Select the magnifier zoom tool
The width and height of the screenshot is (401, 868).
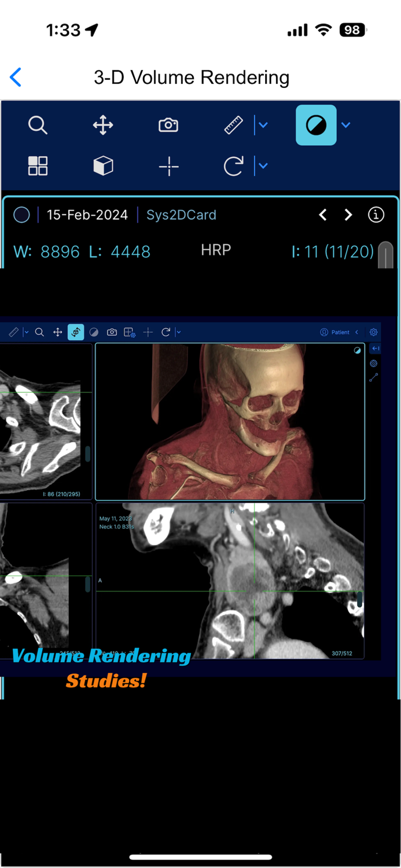(x=38, y=125)
